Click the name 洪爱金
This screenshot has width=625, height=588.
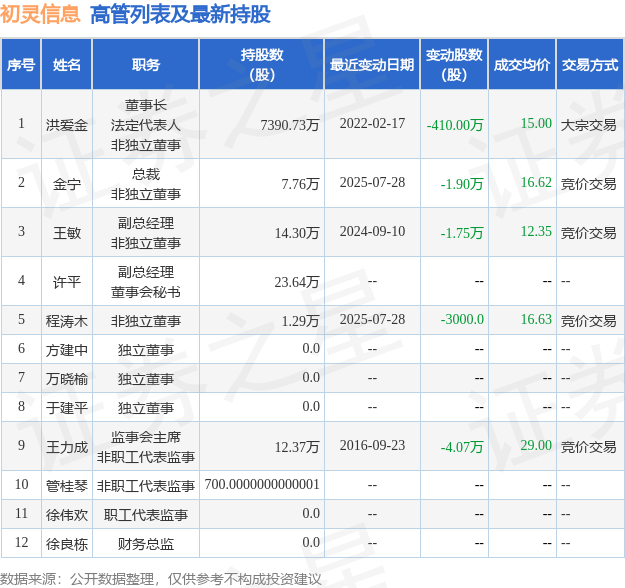67,125
